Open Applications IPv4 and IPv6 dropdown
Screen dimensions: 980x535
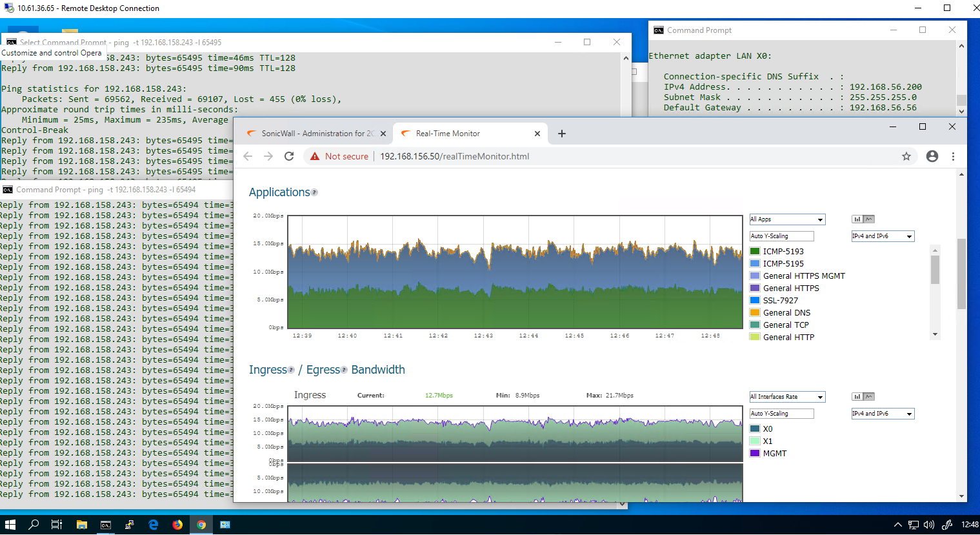(x=883, y=236)
